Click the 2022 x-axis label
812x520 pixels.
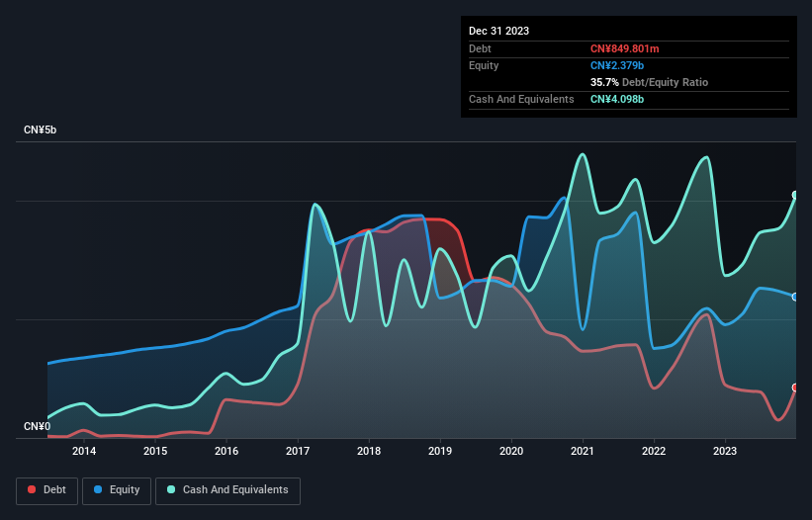654,451
